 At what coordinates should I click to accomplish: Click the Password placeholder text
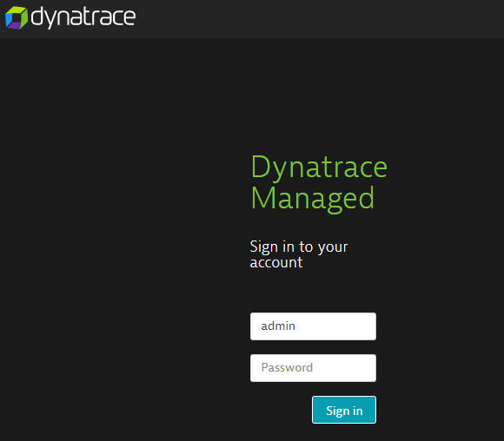click(287, 367)
